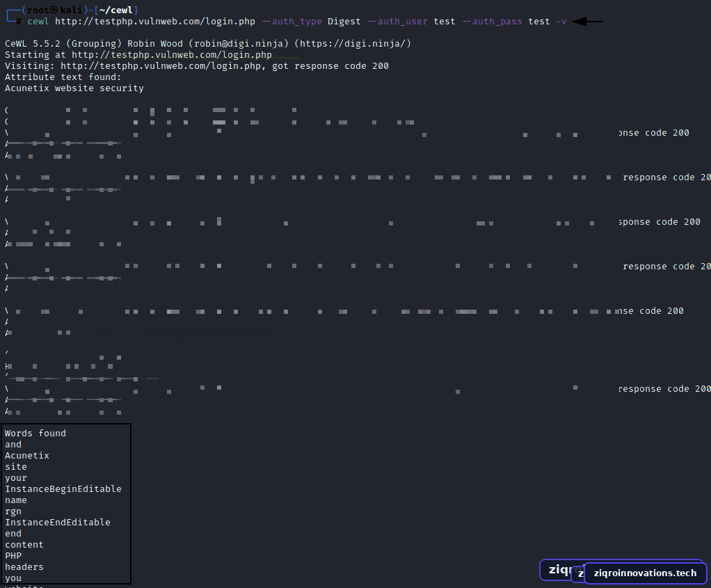
Task: Select the word 'Acunetix' in the words list
Action: point(26,456)
